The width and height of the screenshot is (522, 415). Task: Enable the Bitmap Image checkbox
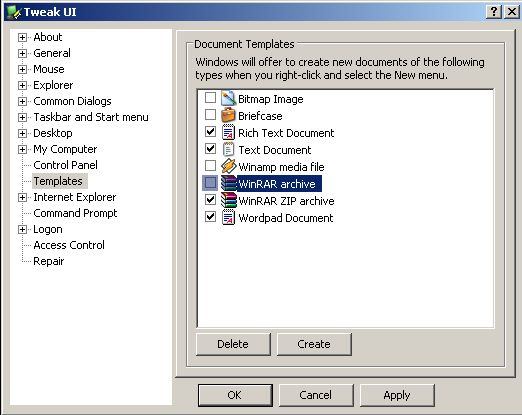pyautogui.click(x=210, y=98)
